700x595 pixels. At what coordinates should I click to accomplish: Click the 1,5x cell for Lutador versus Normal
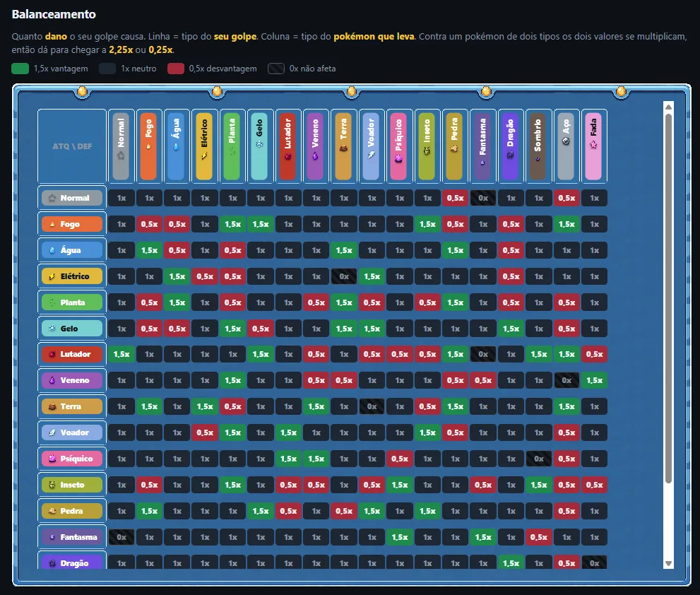click(x=121, y=354)
